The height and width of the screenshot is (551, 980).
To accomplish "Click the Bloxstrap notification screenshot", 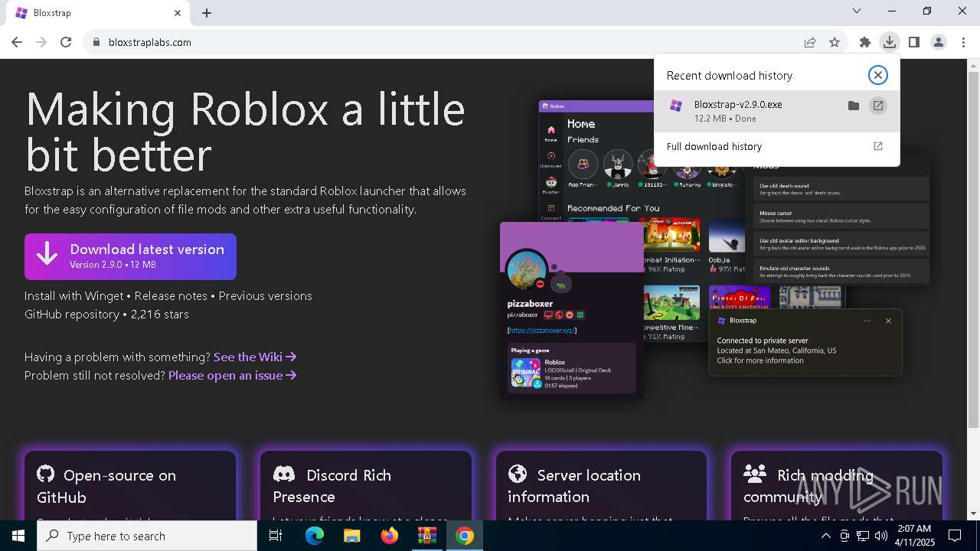I will (x=805, y=342).
